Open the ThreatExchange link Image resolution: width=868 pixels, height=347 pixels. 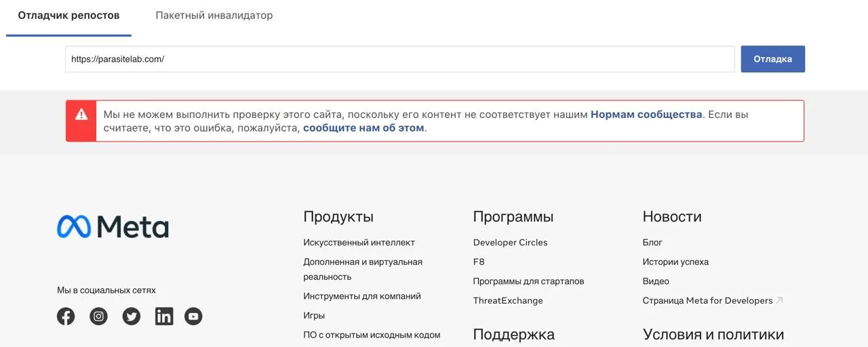pyautogui.click(x=508, y=300)
